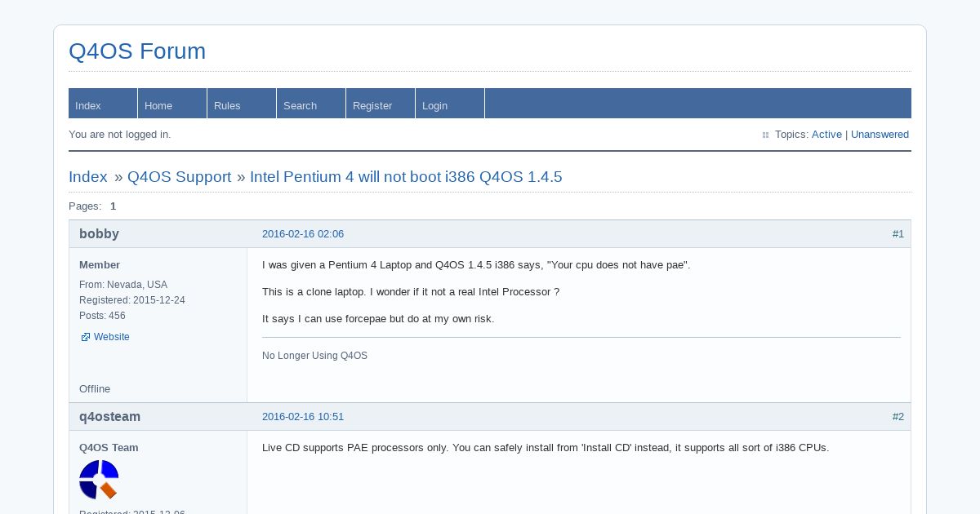Click the q4osteam avatar image
This screenshot has width=980, height=514.
99,480
